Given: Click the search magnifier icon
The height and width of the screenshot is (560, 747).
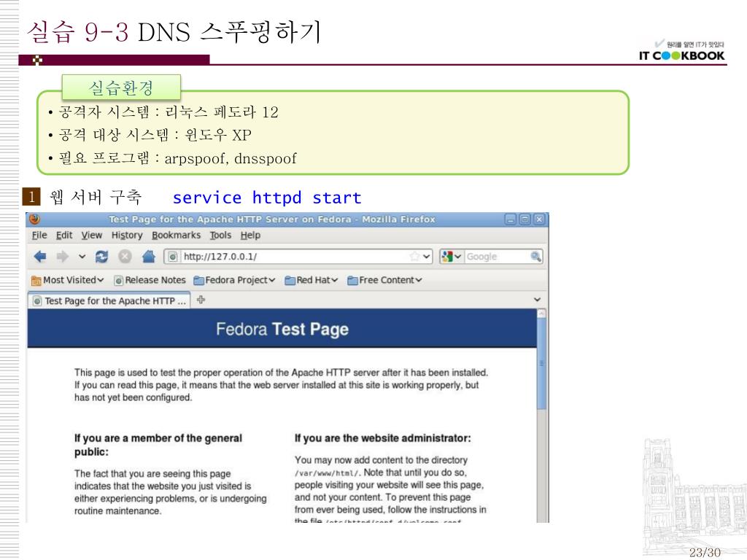Looking at the screenshot, I should coord(536,257).
